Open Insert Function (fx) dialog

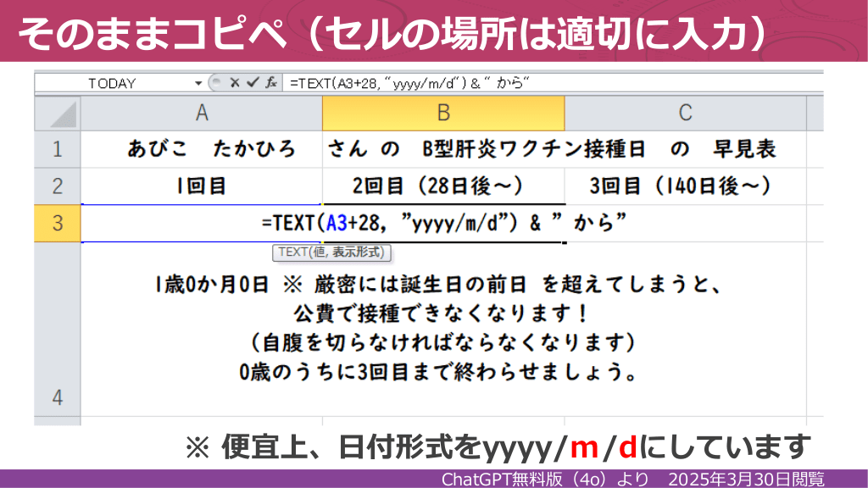tap(270, 83)
